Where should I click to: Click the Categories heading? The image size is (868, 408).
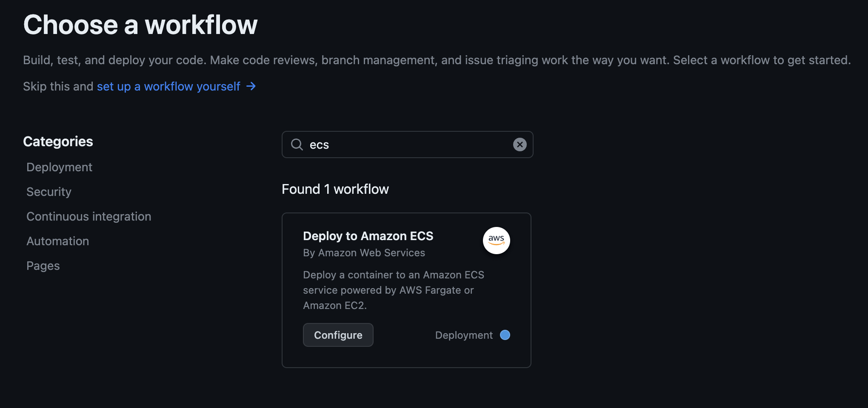(58, 141)
